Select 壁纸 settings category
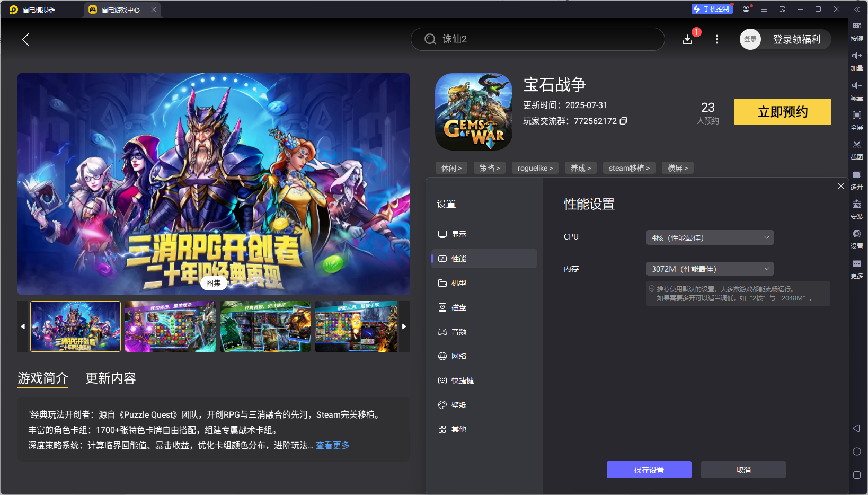 pyautogui.click(x=484, y=405)
